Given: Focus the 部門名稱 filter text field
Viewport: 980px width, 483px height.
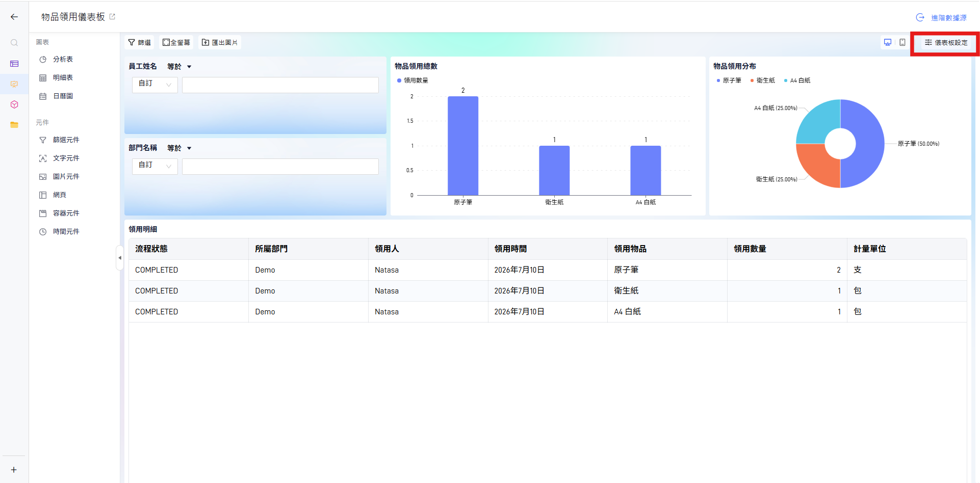Looking at the screenshot, I should pyautogui.click(x=280, y=167).
